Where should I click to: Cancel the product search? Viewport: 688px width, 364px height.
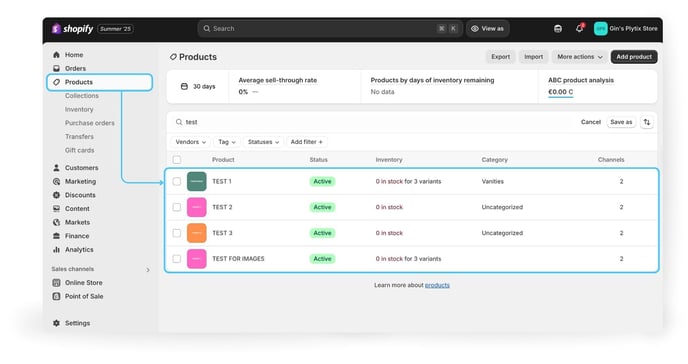coord(591,122)
